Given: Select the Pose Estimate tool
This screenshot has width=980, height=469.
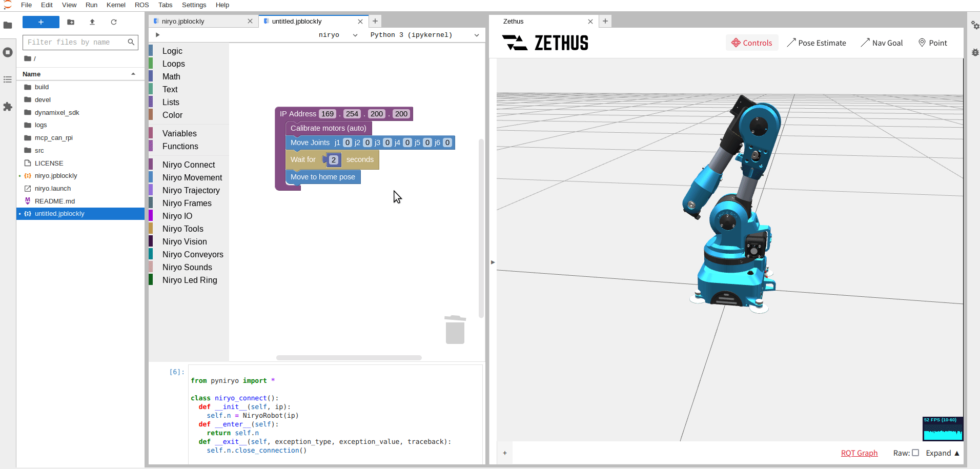Looking at the screenshot, I should (x=816, y=43).
